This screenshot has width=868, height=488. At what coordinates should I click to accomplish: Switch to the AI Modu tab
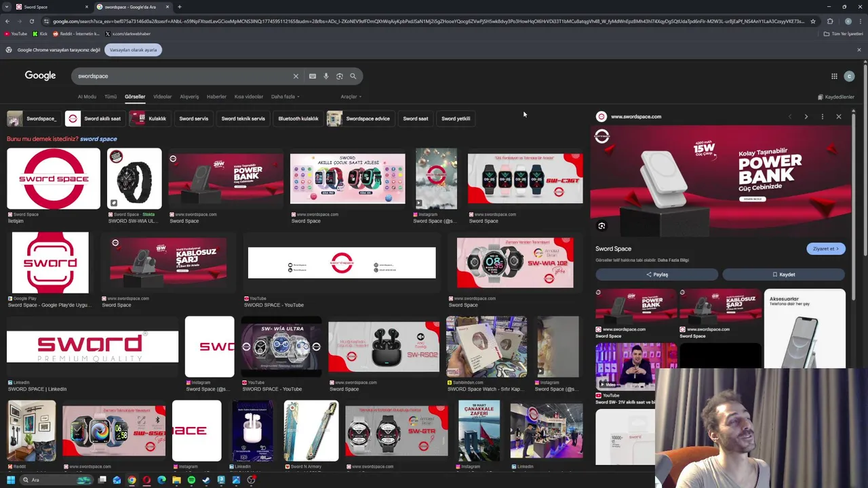pyautogui.click(x=87, y=97)
